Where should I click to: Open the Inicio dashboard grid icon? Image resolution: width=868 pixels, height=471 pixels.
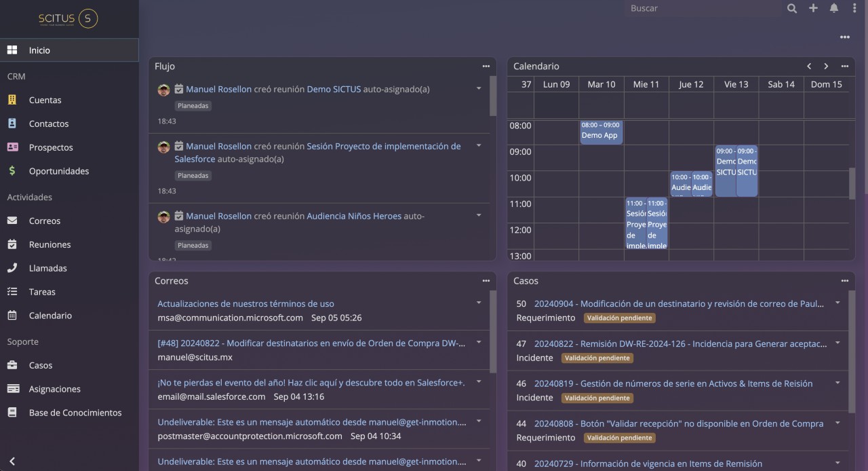point(12,50)
